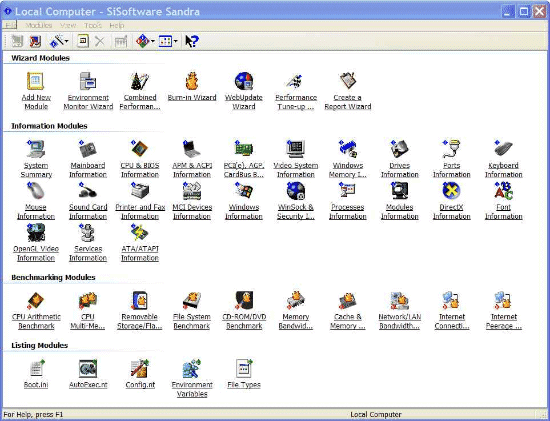
Task: Open the Tools menu
Action: click(x=93, y=25)
